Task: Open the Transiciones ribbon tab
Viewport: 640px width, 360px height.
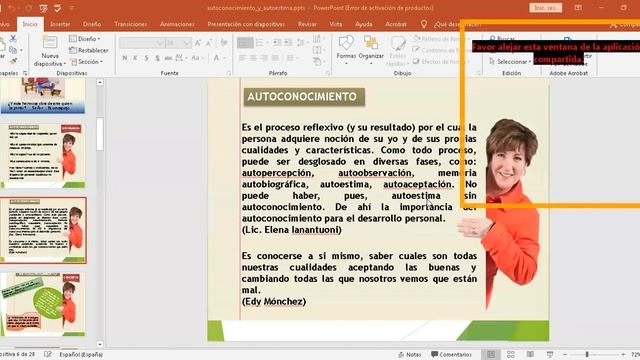Action: click(x=131, y=24)
